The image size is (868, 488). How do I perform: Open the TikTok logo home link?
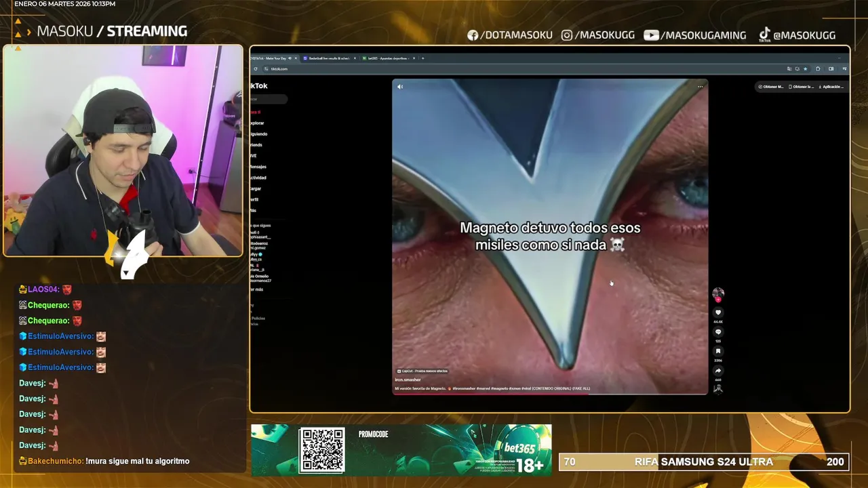coord(259,86)
